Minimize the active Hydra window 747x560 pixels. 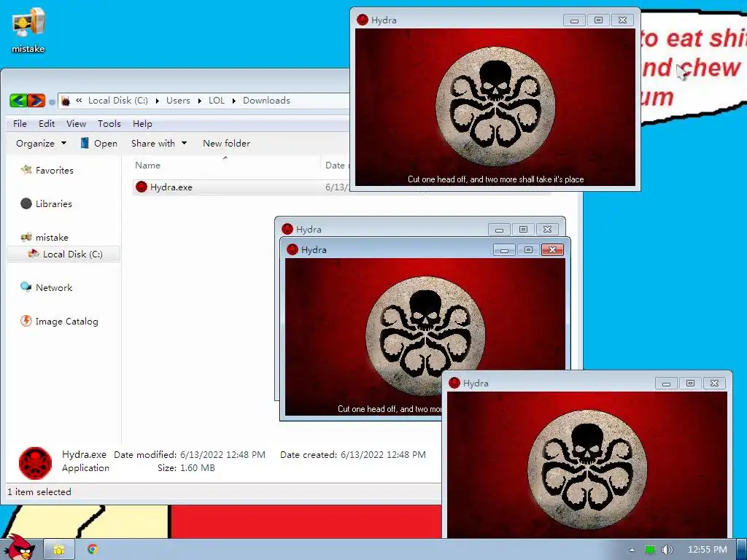(504, 250)
